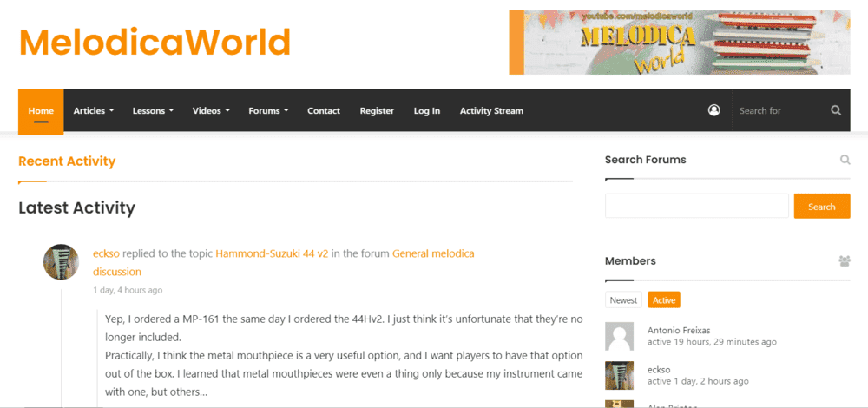Click the magnifier icon in navbar search
The image size is (868, 408).
coord(836,110)
